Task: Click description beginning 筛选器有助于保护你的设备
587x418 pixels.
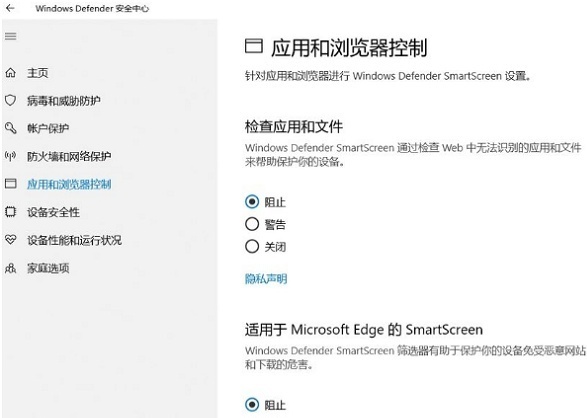Action: pos(415,357)
